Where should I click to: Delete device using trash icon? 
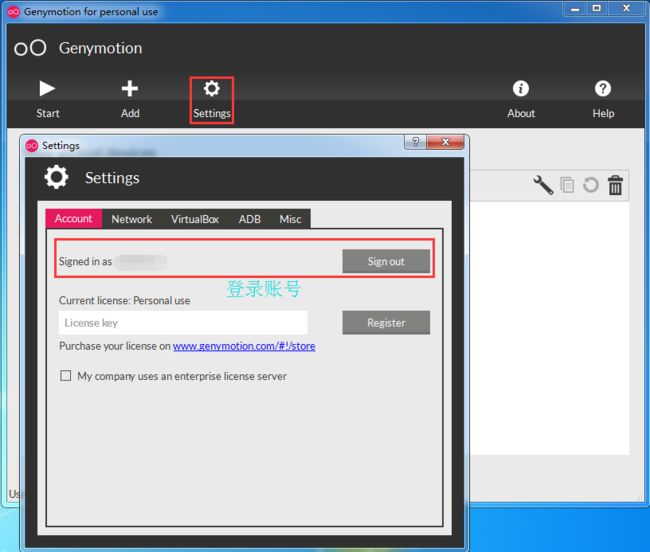tap(615, 185)
